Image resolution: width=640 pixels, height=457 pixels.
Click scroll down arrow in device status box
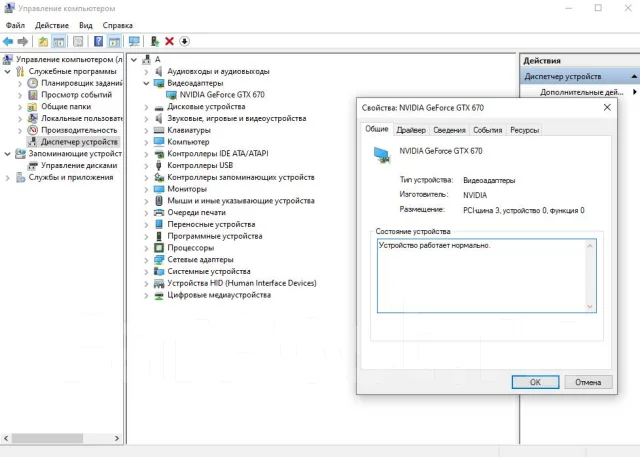[590, 306]
